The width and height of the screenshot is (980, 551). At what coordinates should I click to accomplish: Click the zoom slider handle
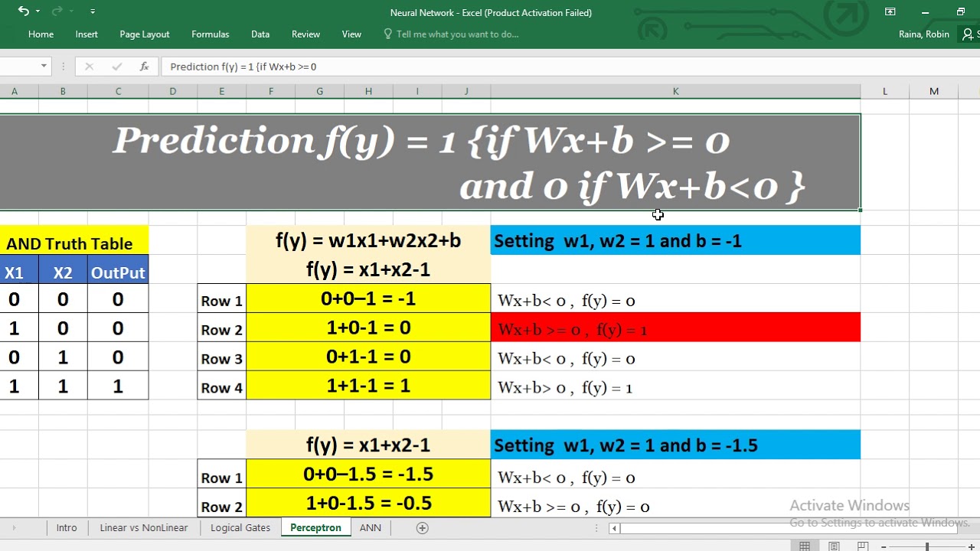click(x=926, y=546)
